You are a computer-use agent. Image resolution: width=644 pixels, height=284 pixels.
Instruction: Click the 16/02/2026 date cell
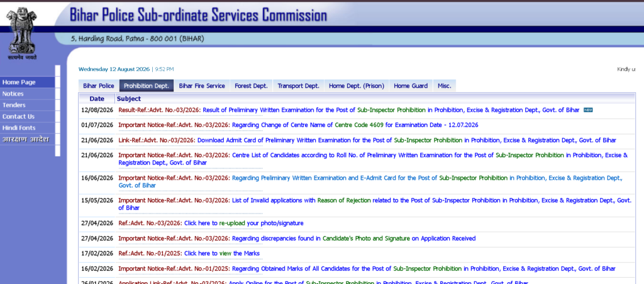[x=97, y=268]
